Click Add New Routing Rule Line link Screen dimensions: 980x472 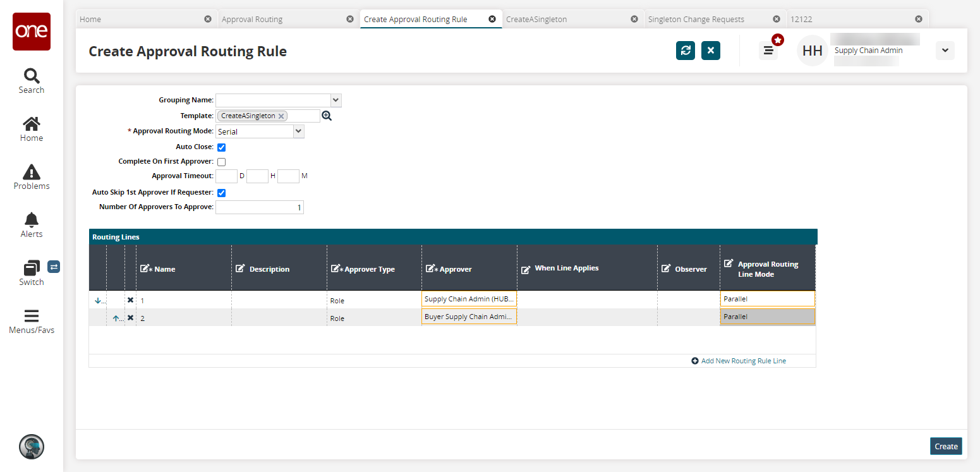pos(743,361)
